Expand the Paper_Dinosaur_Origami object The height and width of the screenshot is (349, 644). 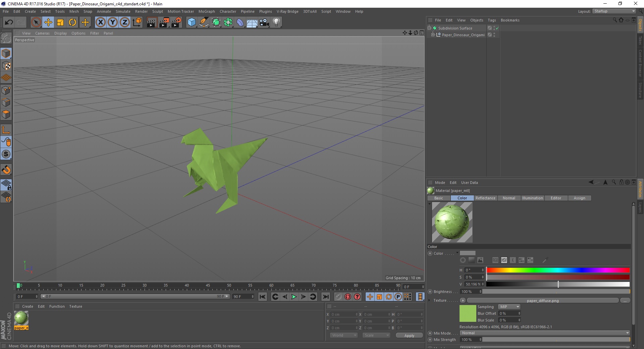point(433,35)
